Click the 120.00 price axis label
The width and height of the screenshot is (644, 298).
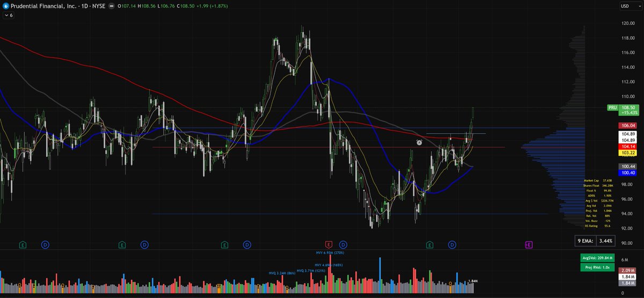(628, 24)
